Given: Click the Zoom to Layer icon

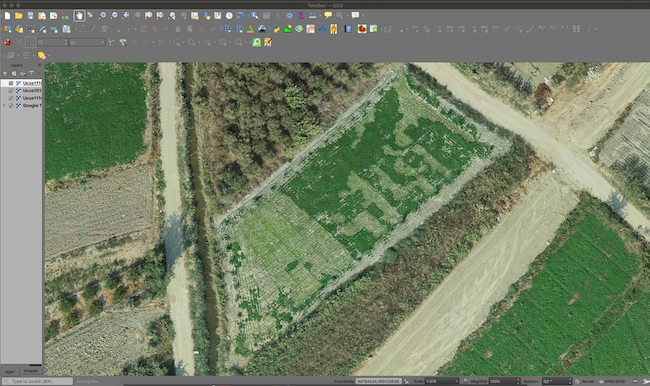Looking at the screenshot, I should (x=148, y=16).
